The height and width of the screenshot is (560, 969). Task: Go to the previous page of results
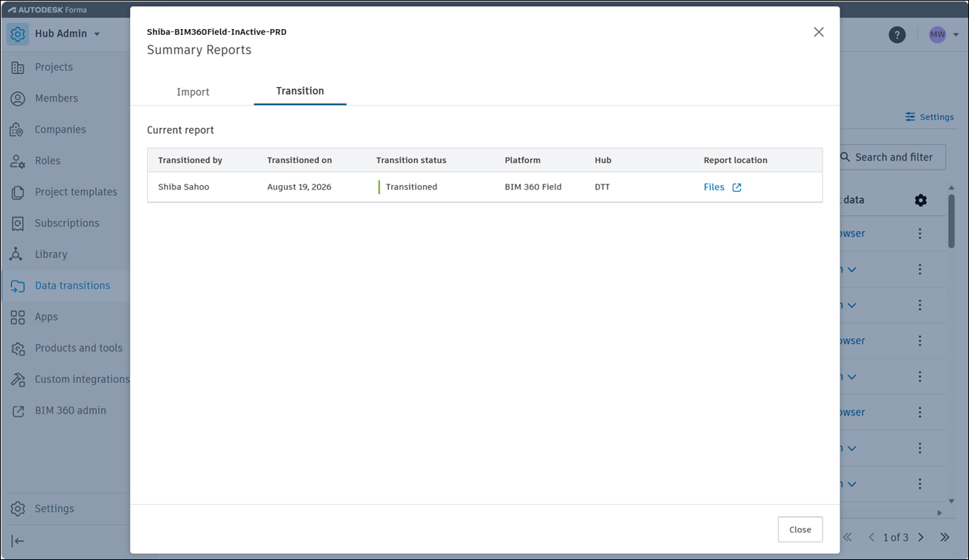coord(872,537)
